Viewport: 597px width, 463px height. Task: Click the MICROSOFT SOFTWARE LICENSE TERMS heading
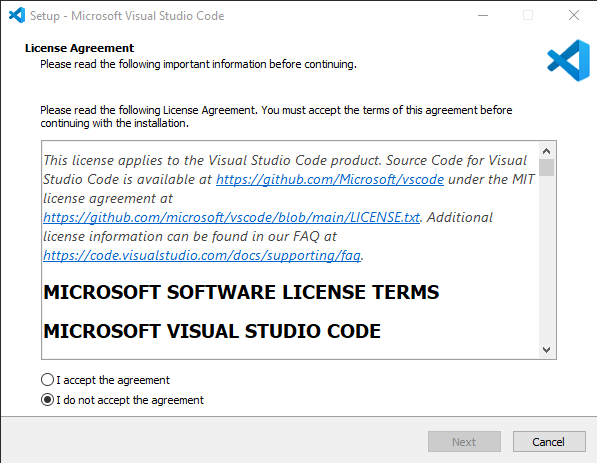pos(241,292)
